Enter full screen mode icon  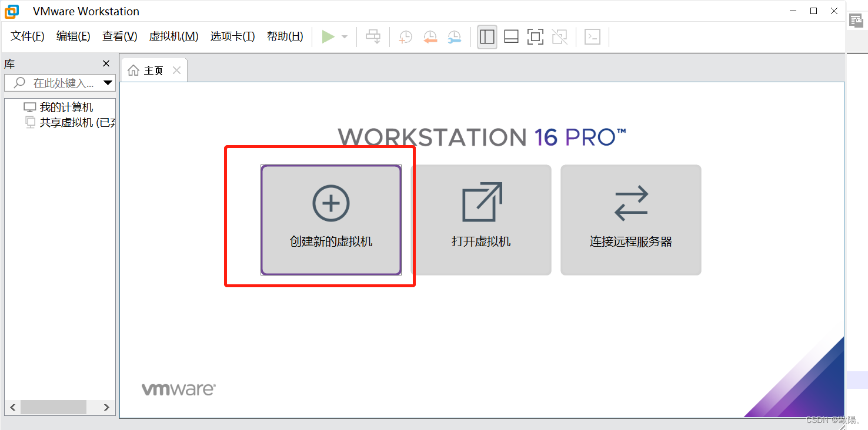[535, 37]
